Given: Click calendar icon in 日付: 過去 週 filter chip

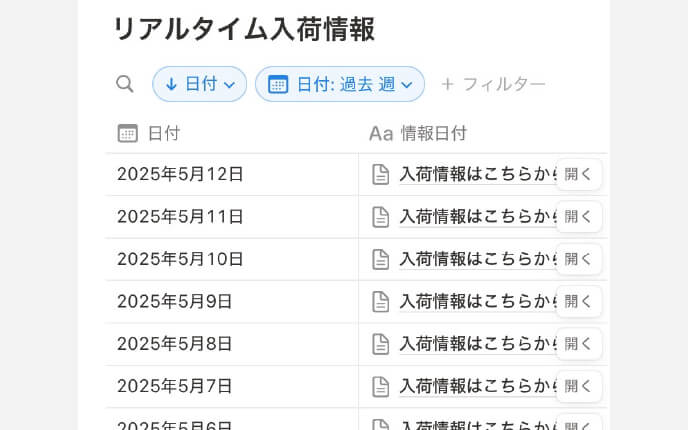Looking at the screenshot, I should tap(278, 84).
